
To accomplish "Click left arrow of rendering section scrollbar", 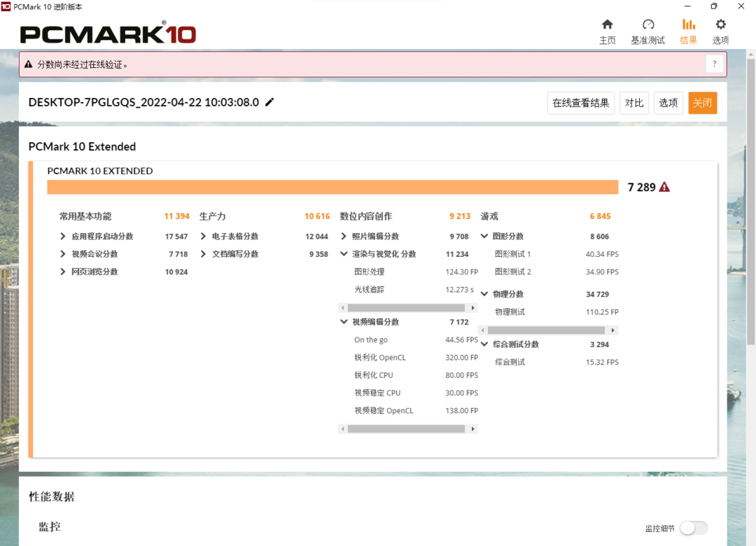I will click(x=343, y=308).
